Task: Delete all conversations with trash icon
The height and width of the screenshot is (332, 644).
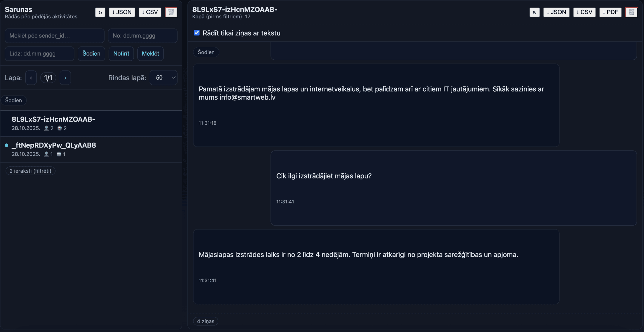Action: pyautogui.click(x=171, y=12)
